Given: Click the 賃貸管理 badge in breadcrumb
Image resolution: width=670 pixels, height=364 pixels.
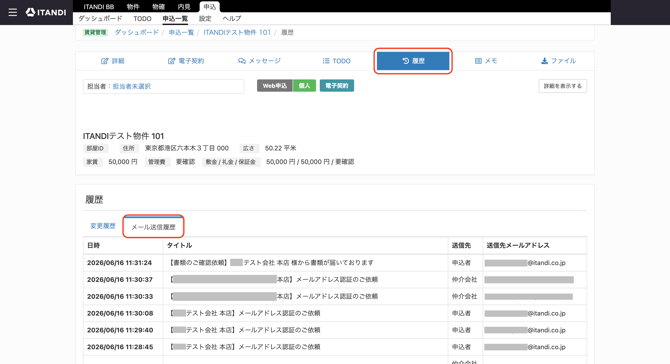Looking at the screenshot, I should tap(95, 32).
